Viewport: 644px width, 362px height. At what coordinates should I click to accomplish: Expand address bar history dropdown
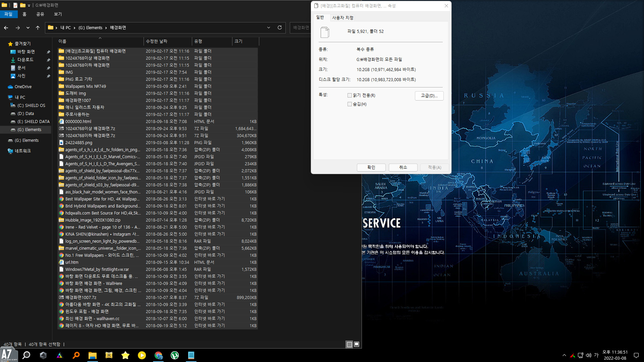[x=269, y=27]
